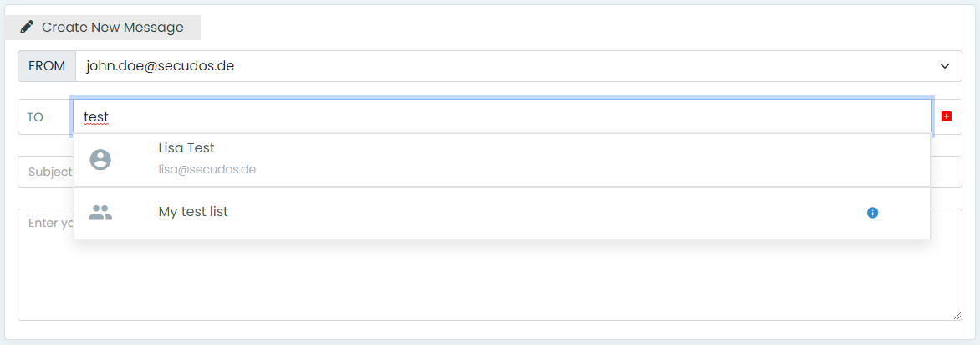Click the group icon for My test list
This screenshot has width=980, height=345.
[100, 213]
